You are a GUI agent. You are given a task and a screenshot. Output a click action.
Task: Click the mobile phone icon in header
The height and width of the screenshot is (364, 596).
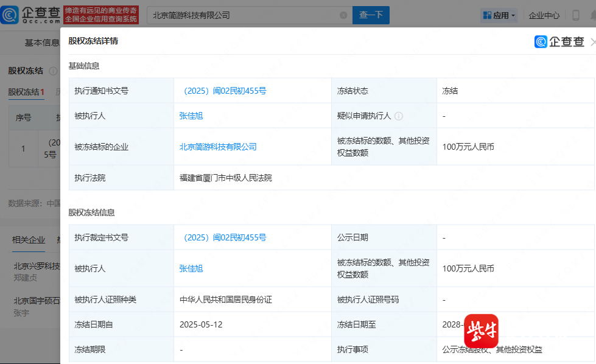pyautogui.click(x=575, y=15)
